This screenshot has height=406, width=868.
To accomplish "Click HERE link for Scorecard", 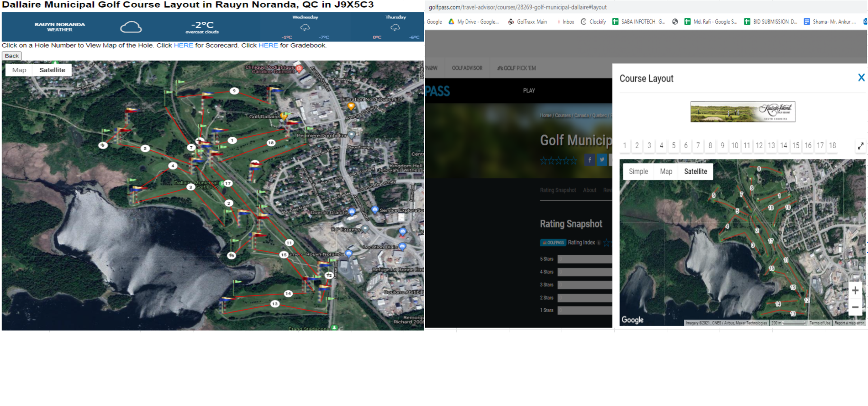I will pos(184,46).
